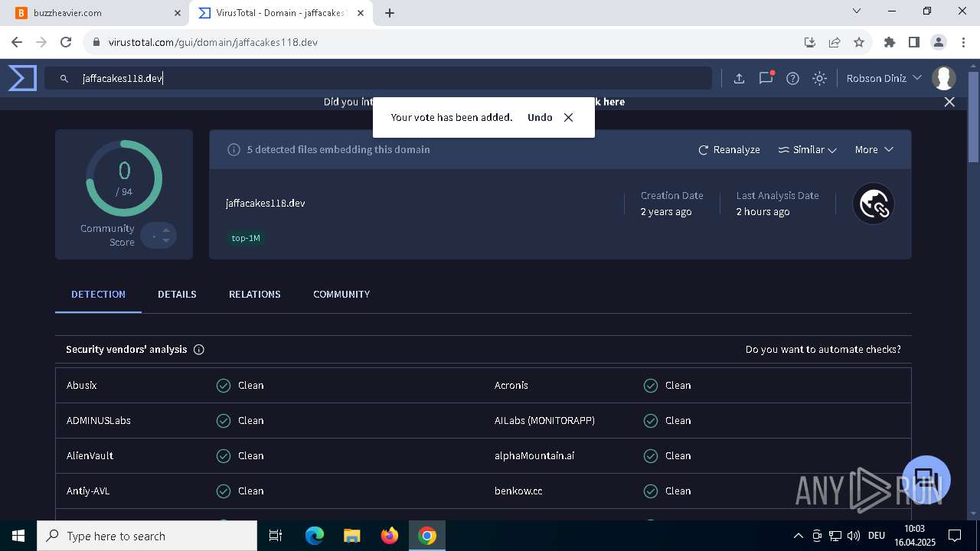Open the browser extensions puzzle icon
Viewport: 980px width, 551px height.
(889, 42)
